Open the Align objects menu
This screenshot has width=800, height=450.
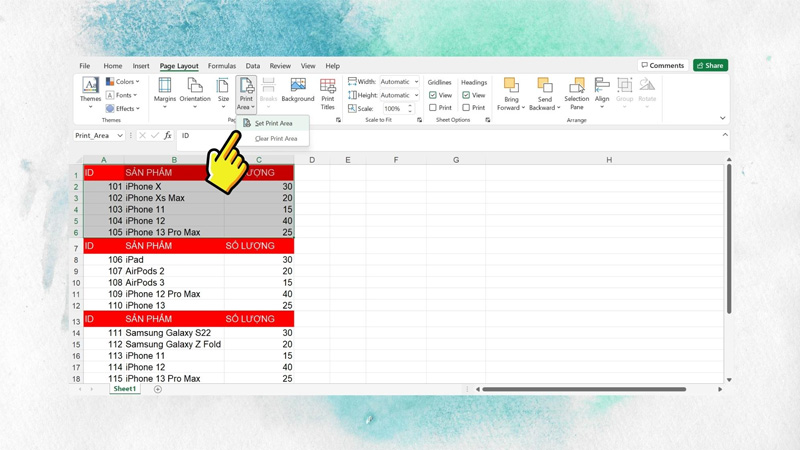[x=602, y=92]
